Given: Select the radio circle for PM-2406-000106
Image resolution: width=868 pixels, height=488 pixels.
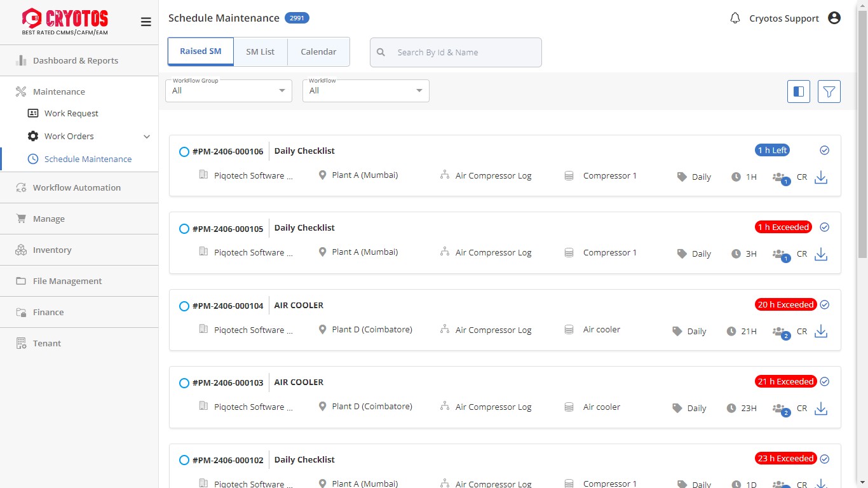Looking at the screenshot, I should pyautogui.click(x=184, y=152).
